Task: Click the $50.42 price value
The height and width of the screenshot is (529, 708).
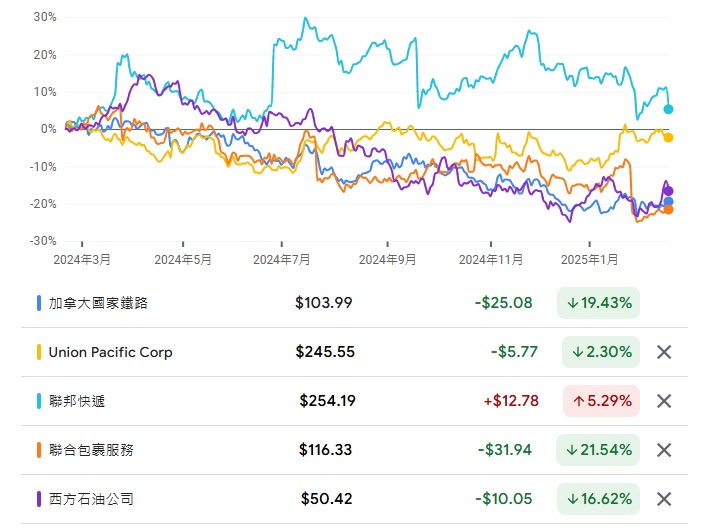Action: click(x=326, y=499)
